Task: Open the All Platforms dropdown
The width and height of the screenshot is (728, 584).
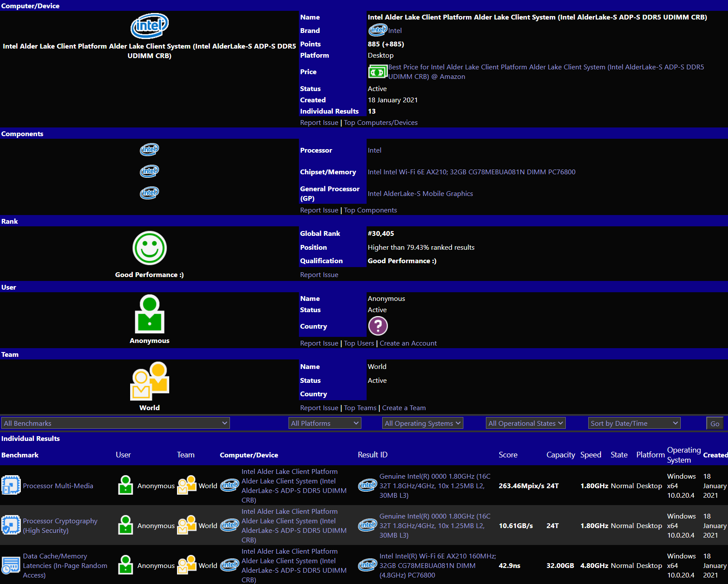Action: point(325,423)
